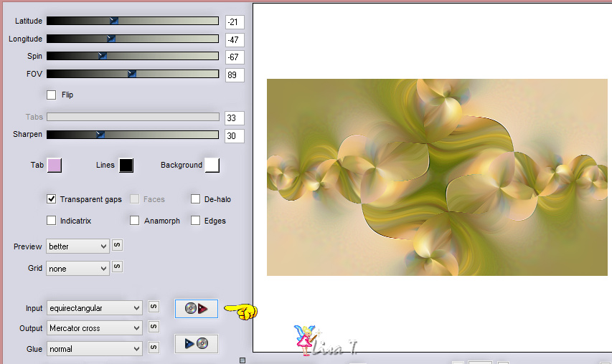Open the Preview quality dropdown
612x364 pixels.
(77, 246)
